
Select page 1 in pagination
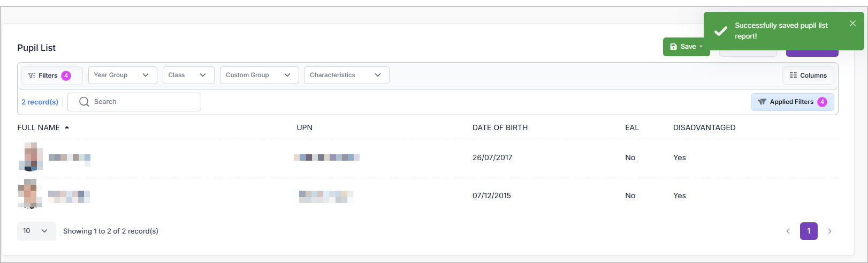(x=809, y=231)
